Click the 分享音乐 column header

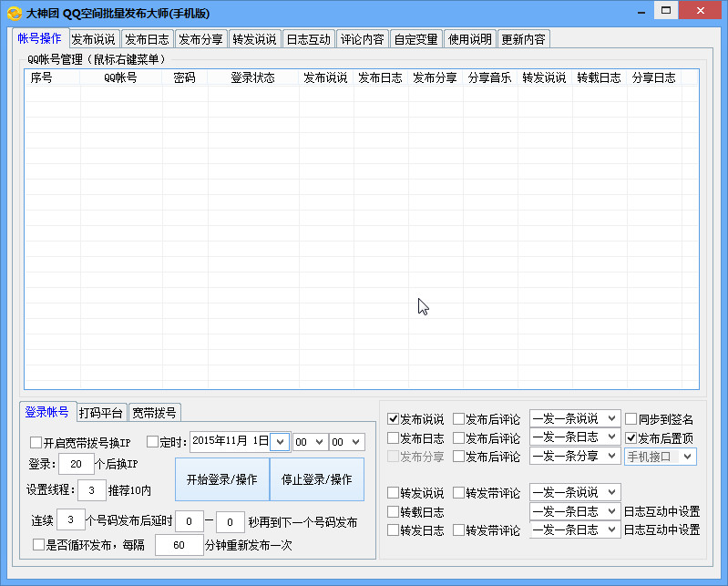click(x=490, y=77)
